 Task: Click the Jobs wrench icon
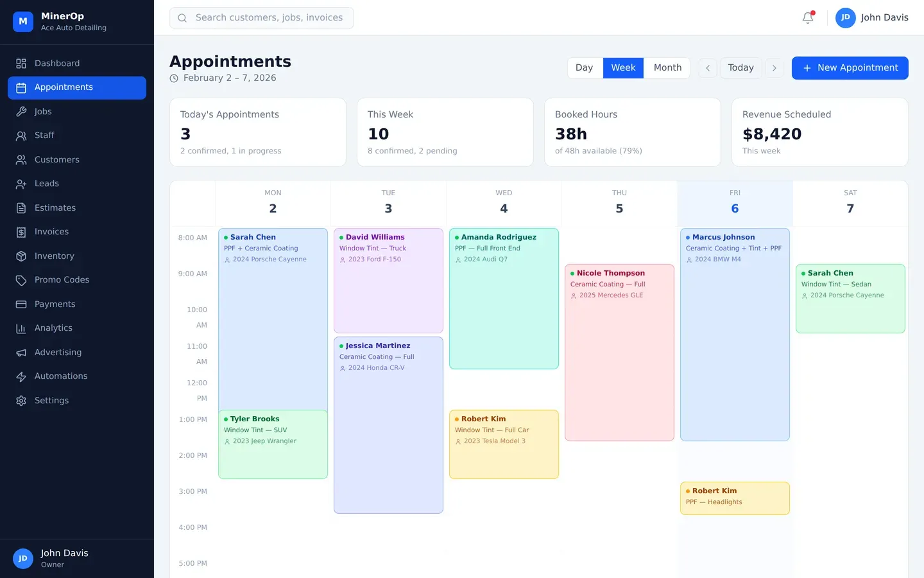click(x=21, y=112)
